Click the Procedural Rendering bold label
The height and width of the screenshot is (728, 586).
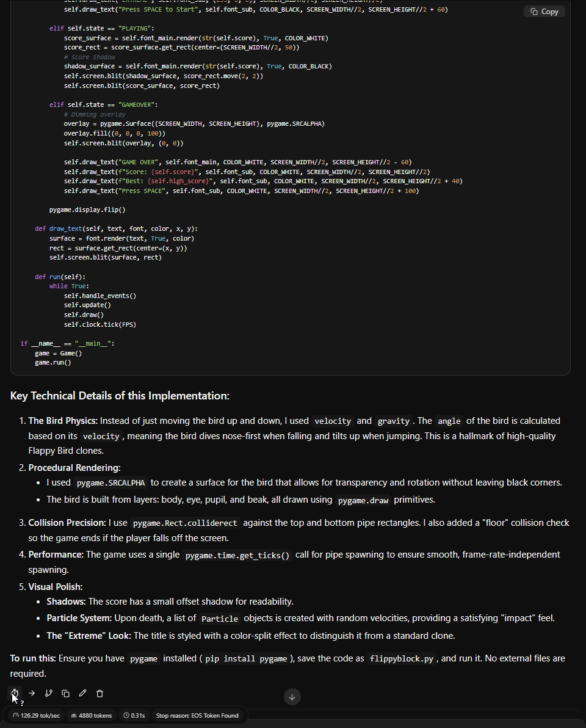click(x=74, y=468)
